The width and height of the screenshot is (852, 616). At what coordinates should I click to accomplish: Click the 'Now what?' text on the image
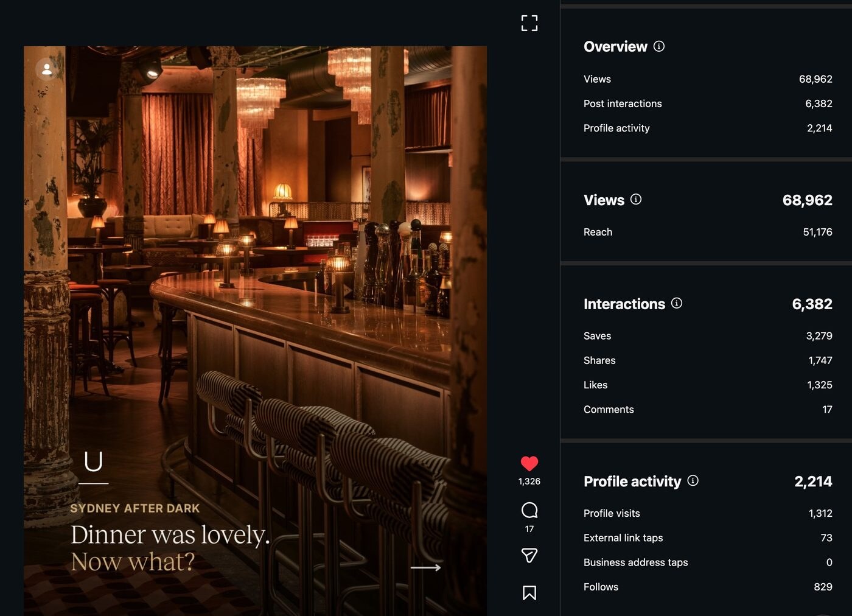(x=133, y=562)
